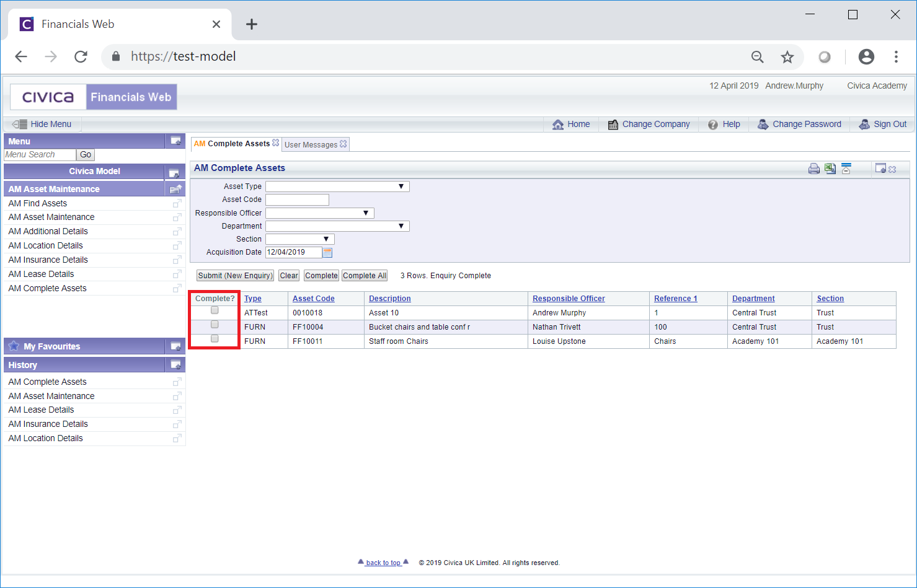Open the browser profile account icon
Image resolution: width=917 pixels, height=588 pixels.
pos(866,57)
